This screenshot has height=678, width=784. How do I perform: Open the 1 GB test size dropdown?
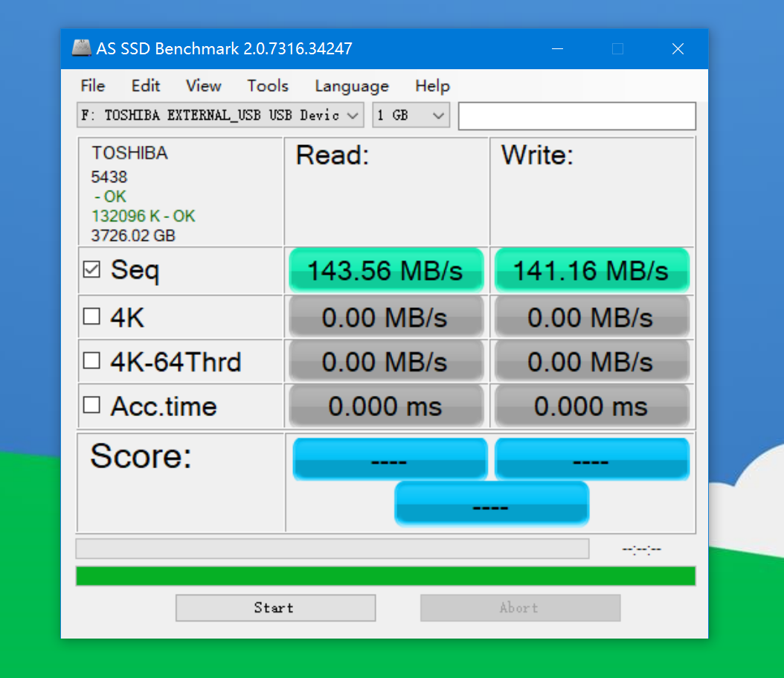pyautogui.click(x=411, y=115)
